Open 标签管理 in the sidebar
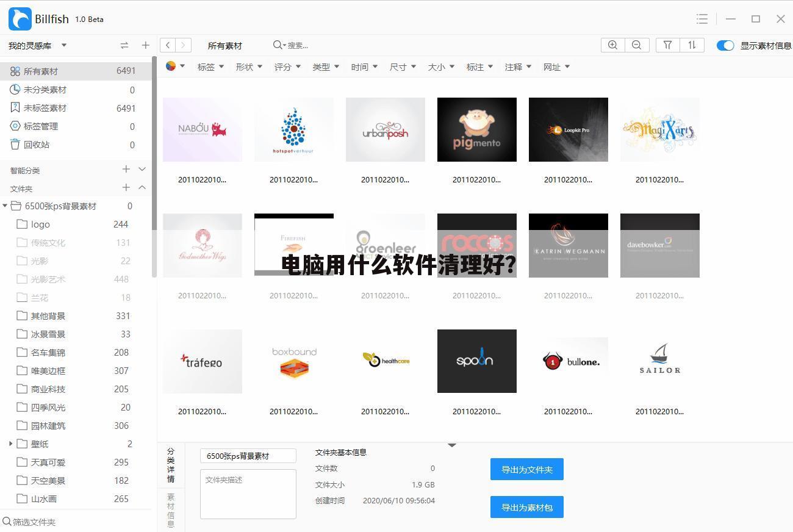This screenshot has height=532, width=793. coord(76,126)
